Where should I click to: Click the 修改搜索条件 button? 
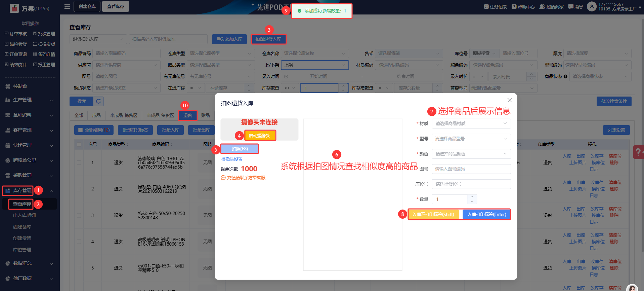click(x=614, y=101)
